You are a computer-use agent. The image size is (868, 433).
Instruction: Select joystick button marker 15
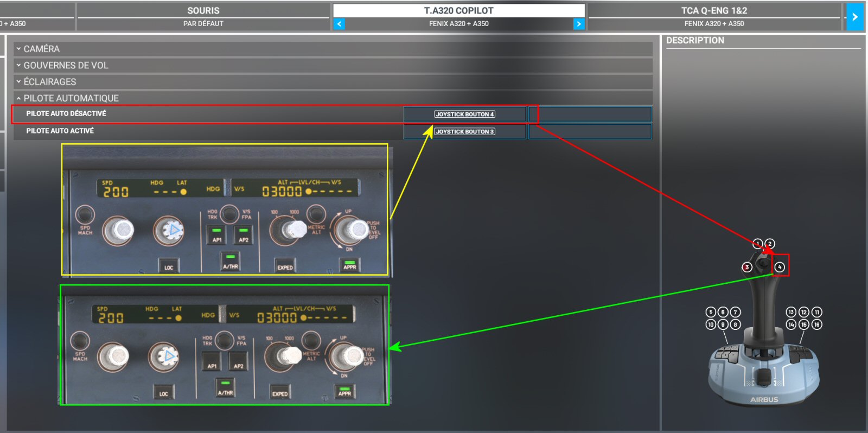(804, 324)
